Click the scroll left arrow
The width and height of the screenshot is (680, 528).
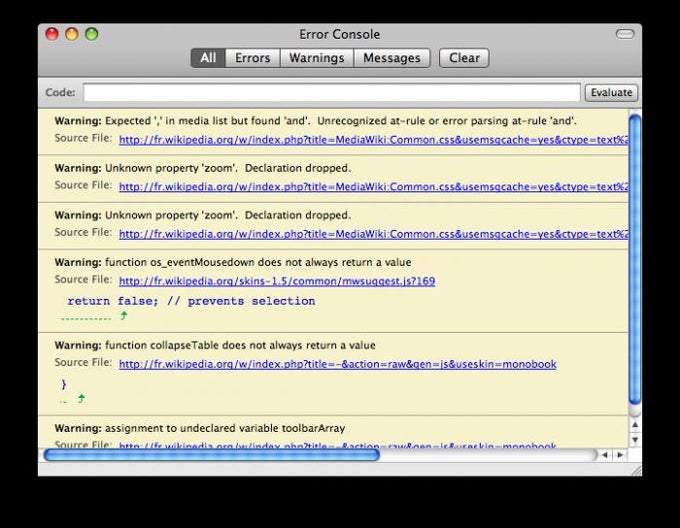[605, 455]
